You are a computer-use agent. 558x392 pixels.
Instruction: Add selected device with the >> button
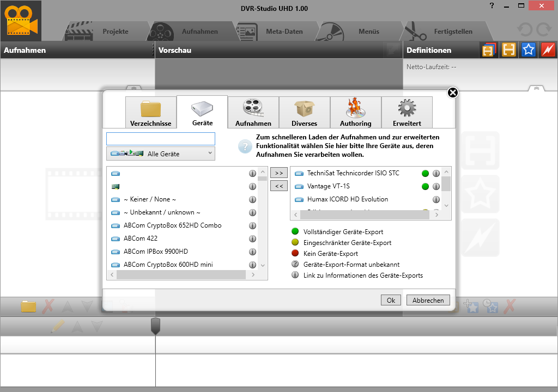278,173
